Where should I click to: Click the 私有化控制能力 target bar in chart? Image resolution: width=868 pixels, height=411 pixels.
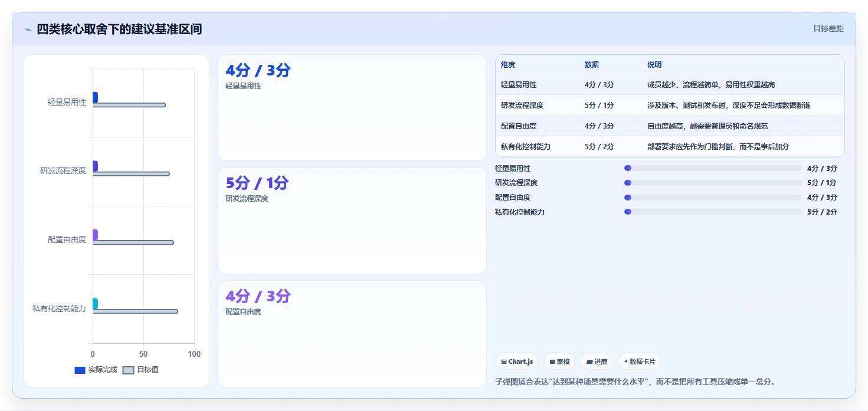(x=135, y=311)
